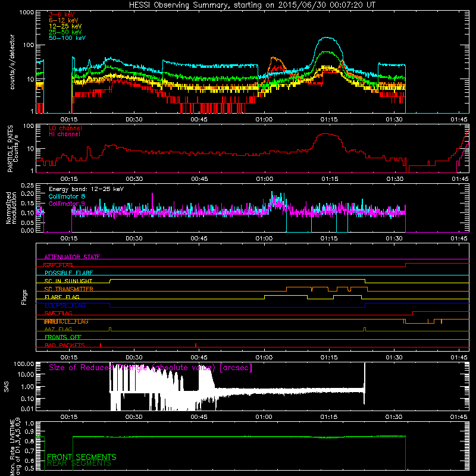The height and width of the screenshot is (476, 476).
Task: Click the REAR SEGMENTS legend label
Action: 79,464
